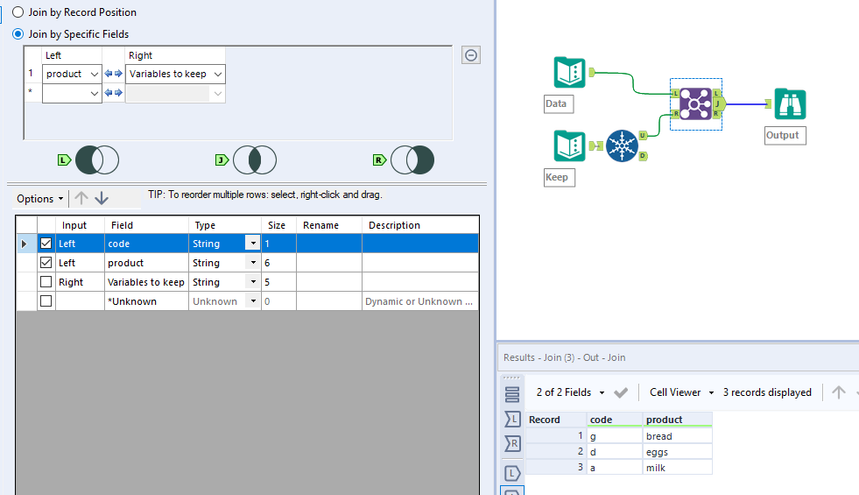
Task: Check the Right 'Variables to keep' checkbox
Action: (46, 281)
